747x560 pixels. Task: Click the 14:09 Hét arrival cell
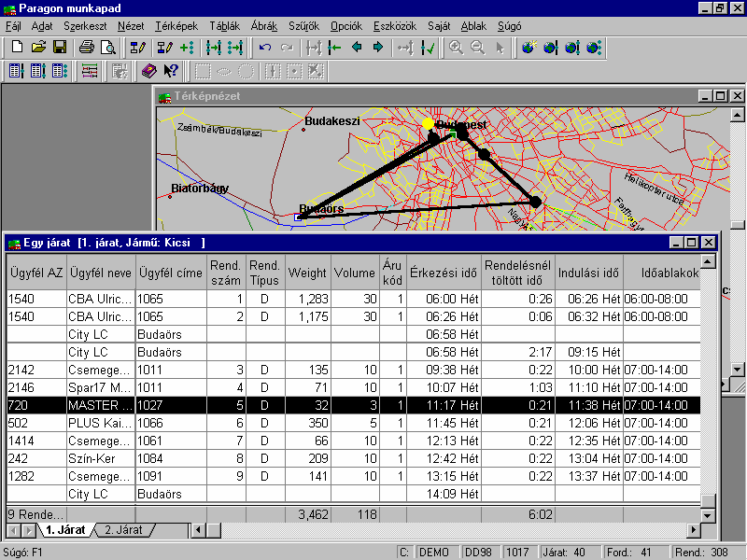(x=444, y=494)
